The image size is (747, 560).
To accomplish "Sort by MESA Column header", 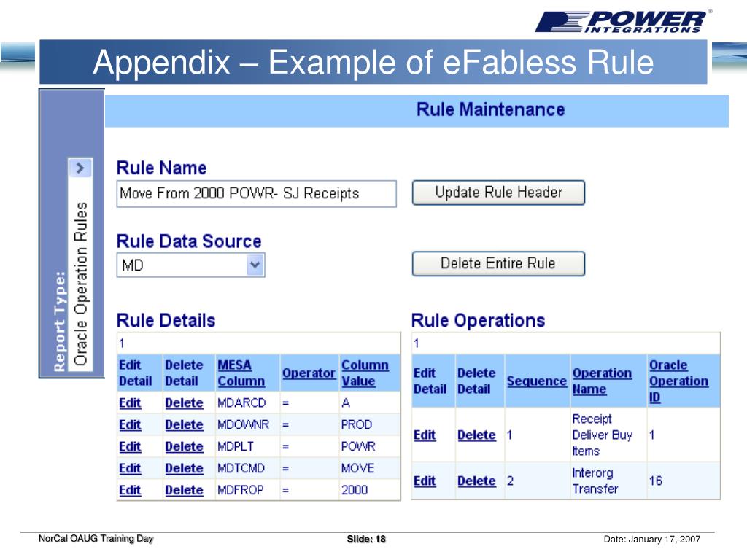I will click(x=241, y=373).
